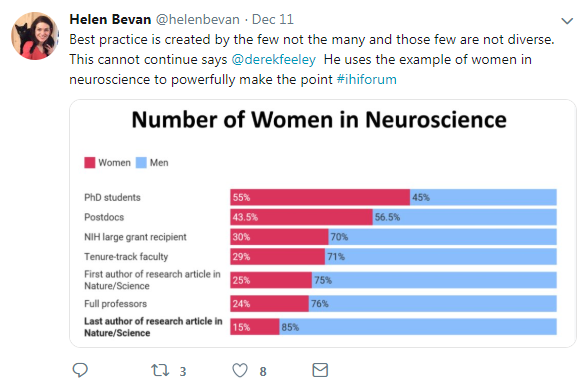The width and height of the screenshot is (583, 382).
Task: Select the PhD students 55% red bar
Action: [x=320, y=197]
